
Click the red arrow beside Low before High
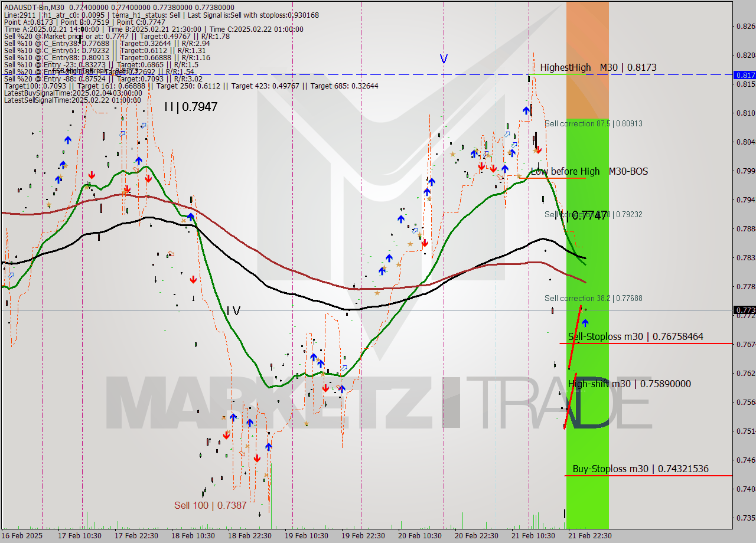coord(538,150)
